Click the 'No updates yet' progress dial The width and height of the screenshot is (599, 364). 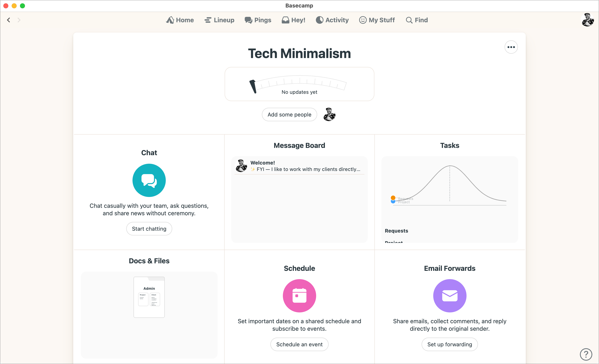tap(299, 84)
